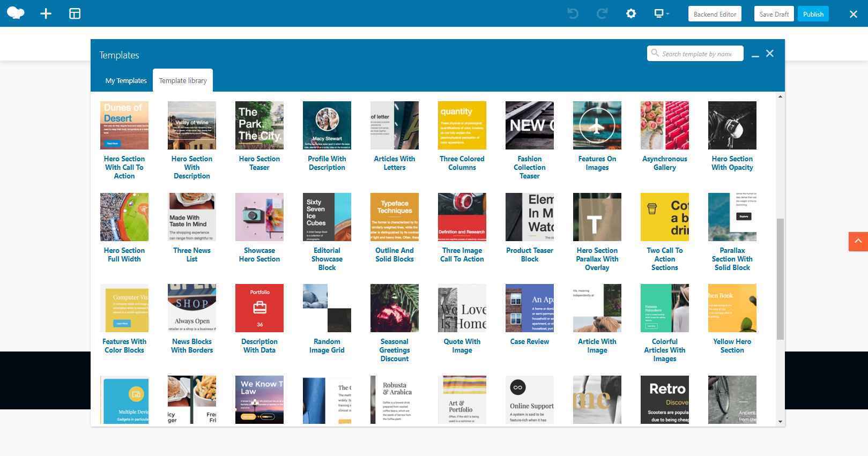Pick Three News List template

coord(192,217)
